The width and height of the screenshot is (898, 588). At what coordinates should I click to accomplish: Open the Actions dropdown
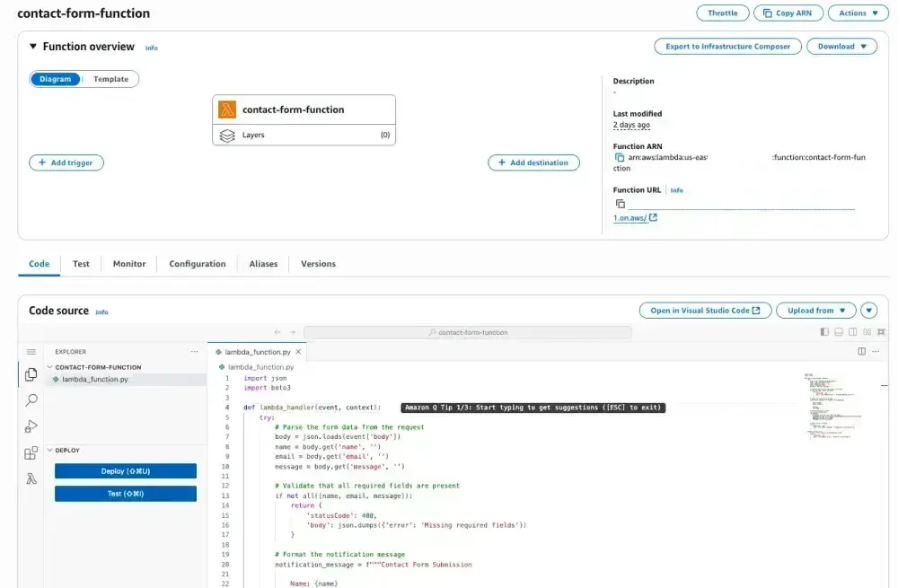point(858,13)
